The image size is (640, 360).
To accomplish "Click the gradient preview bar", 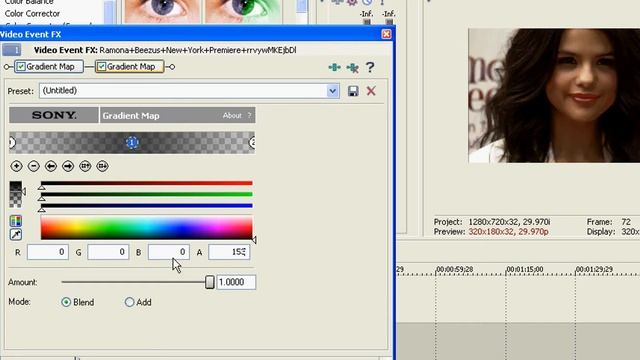I will click(x=132, y=142).
